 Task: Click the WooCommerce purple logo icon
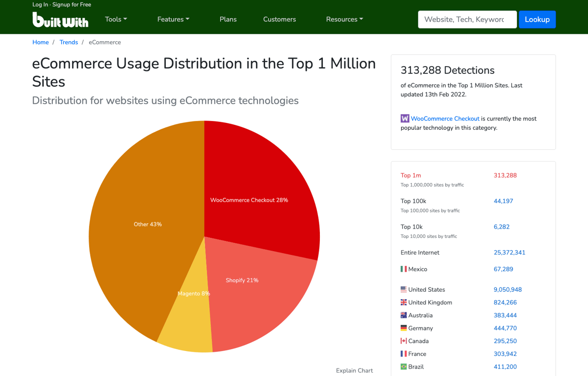click(405, 118)
